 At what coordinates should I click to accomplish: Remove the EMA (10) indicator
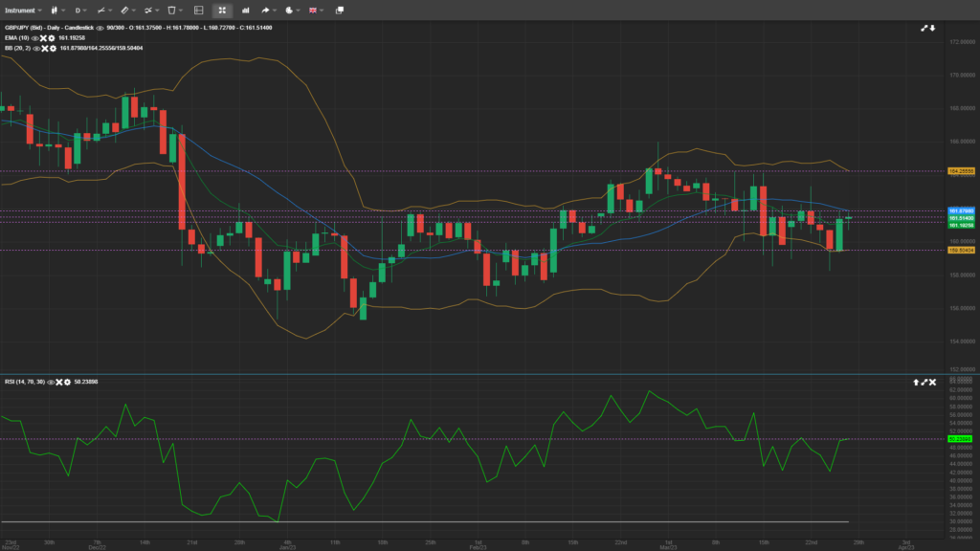pos(43,38)
